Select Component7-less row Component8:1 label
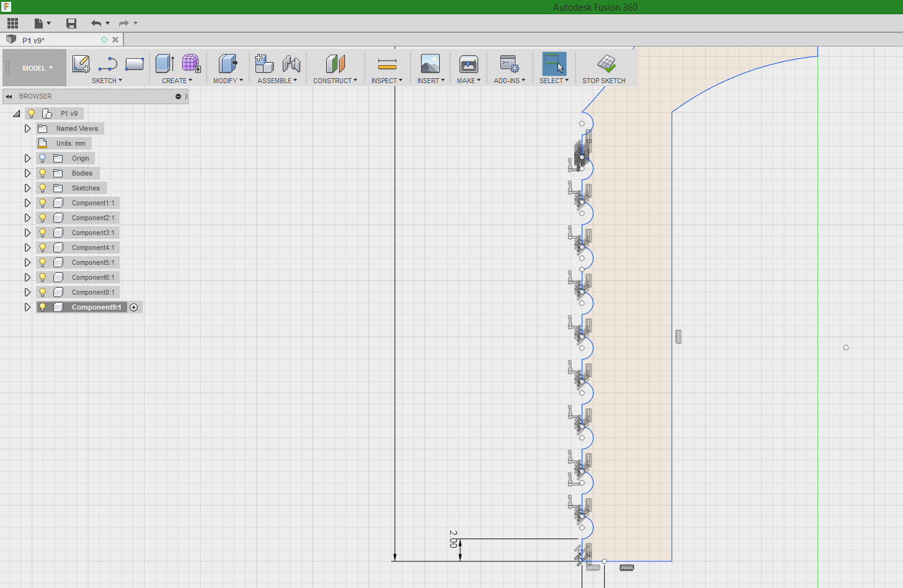 (93, 292)
